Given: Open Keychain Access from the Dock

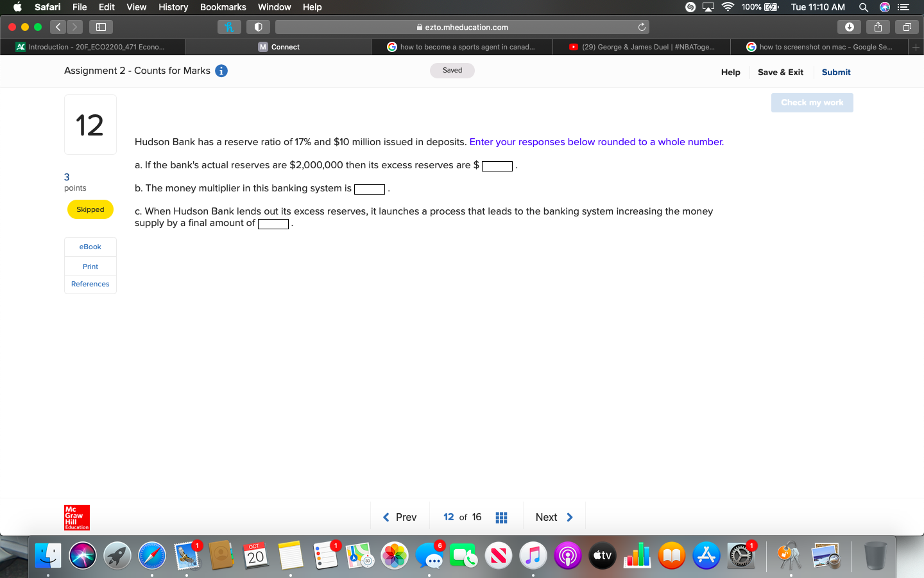Looking at the screenshot, I should pos(788,555).
